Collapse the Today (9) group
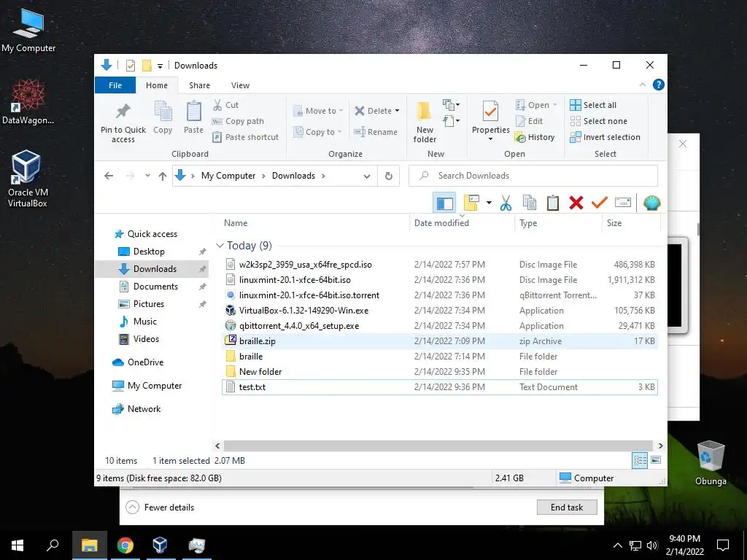The image size is (747, 560). tap(220, 246)
